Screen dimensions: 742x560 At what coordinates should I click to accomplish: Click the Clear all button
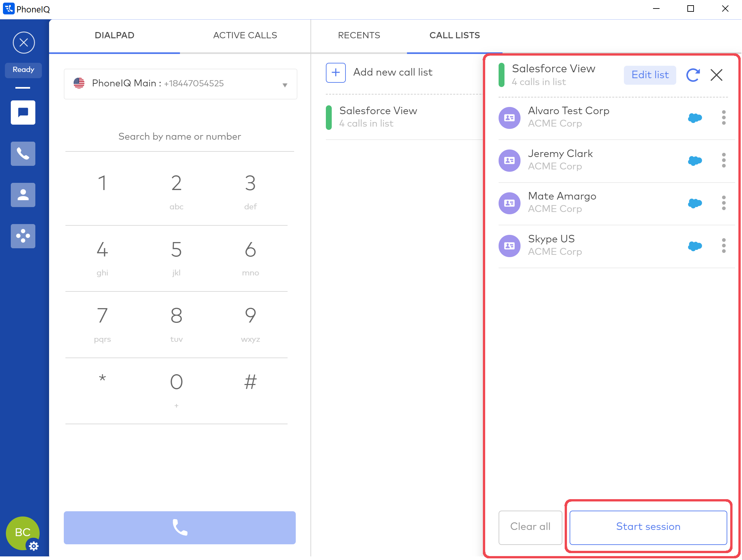530,527
